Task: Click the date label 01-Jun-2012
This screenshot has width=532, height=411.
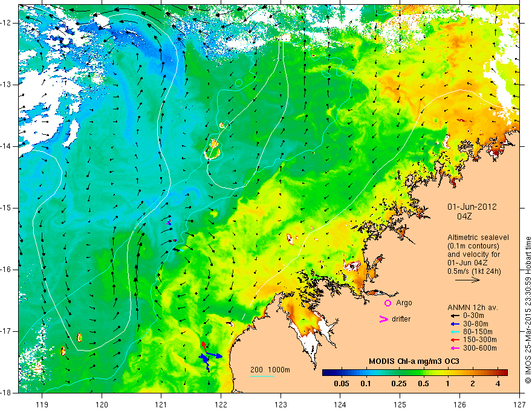Action: pos(472,207)
